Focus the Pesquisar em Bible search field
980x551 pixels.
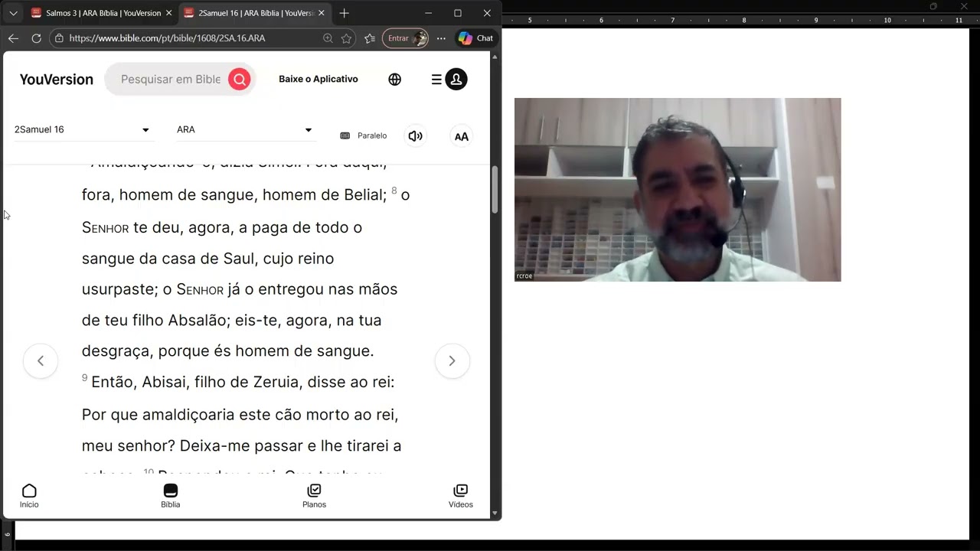[x=170, y=80]
